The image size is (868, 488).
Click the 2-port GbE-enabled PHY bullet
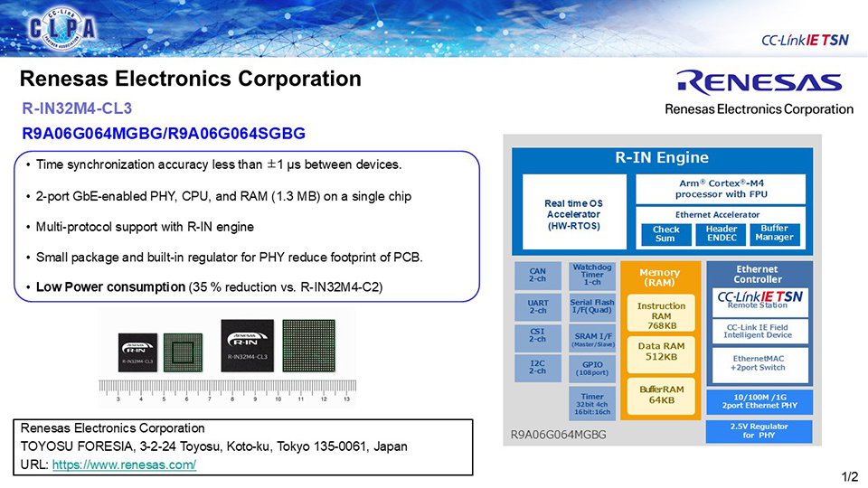(x=223, y=196)
